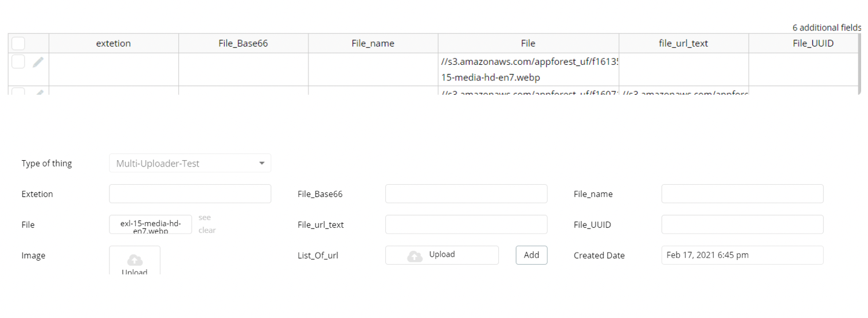Click the file_url_text column header
868x318 pixels.
[x=683, y=43]
